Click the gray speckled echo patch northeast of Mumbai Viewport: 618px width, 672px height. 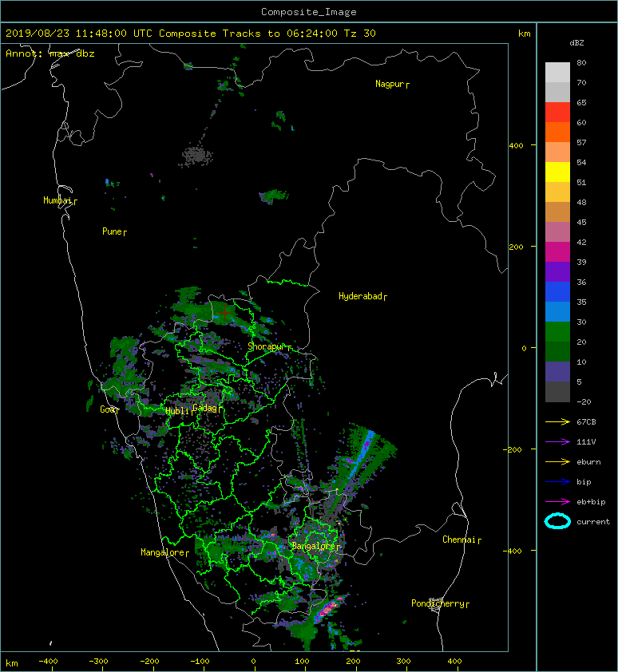[196, 156]
